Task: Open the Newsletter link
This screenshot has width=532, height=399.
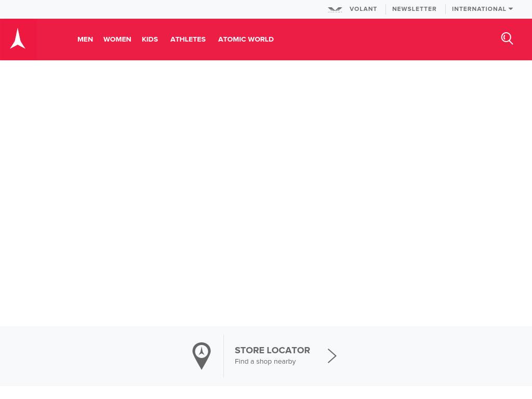Action: (x=414, y=9)
